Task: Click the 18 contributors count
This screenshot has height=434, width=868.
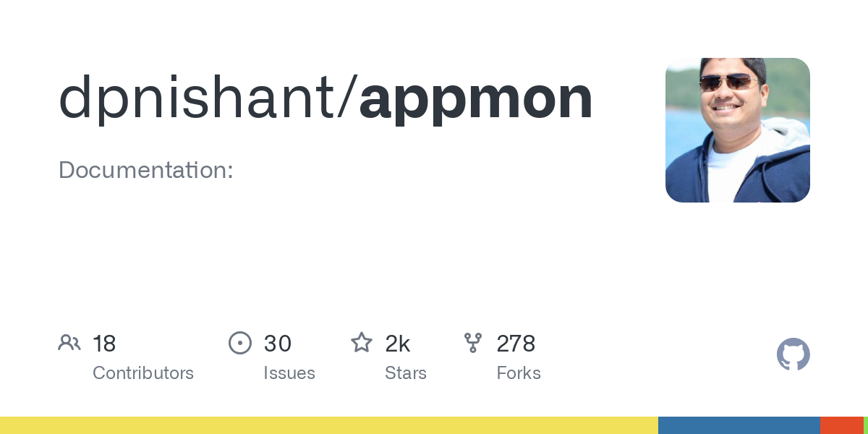Action: pos(104,344)
